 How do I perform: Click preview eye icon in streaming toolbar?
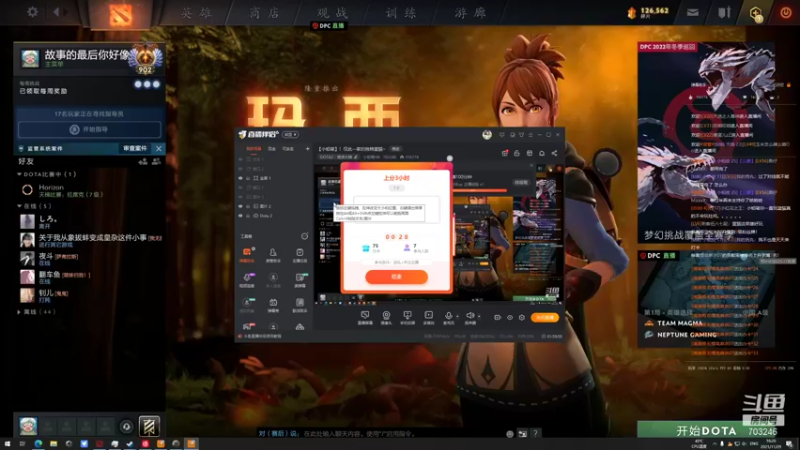pyautogui.click(x=510, y=317)
